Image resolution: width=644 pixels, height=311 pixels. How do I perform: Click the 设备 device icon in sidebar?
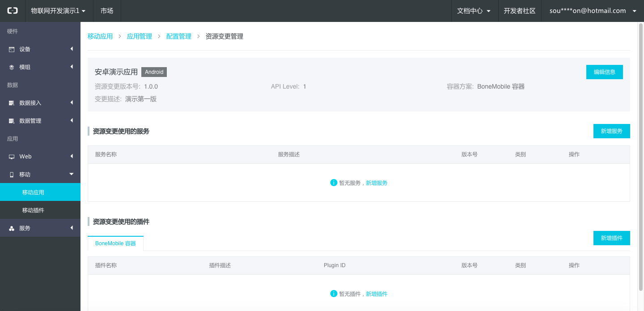12,49
